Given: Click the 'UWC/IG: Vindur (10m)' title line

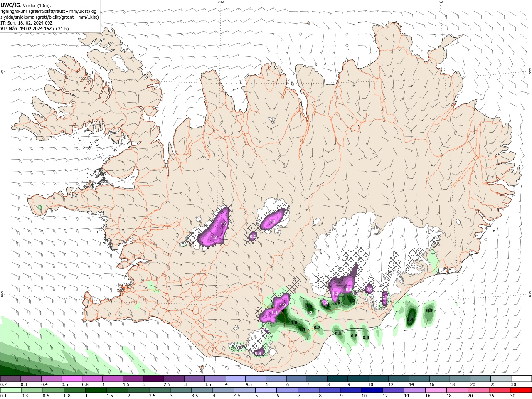Looking at the screenshot, I should point(26,5).
